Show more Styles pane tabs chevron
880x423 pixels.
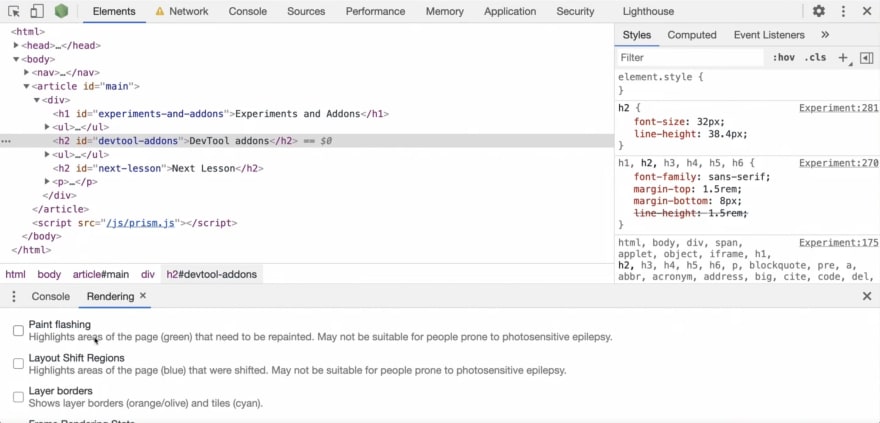[x=825, y=35]
